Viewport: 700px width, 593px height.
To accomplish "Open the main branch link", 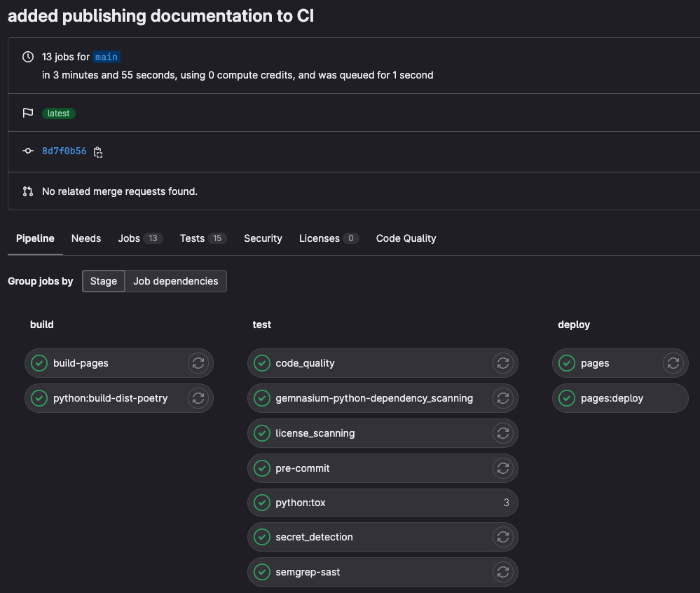I will (x=107, y=57).
